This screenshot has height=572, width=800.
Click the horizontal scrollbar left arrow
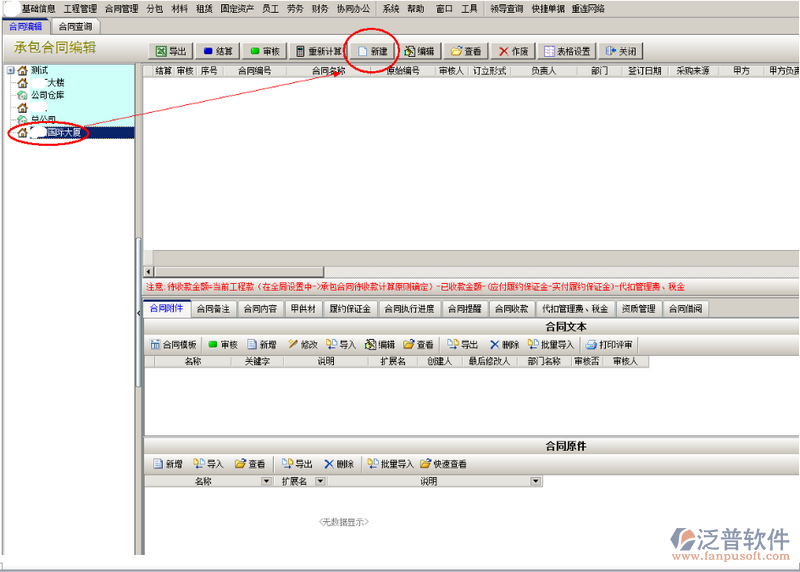(x=148, y=272)
